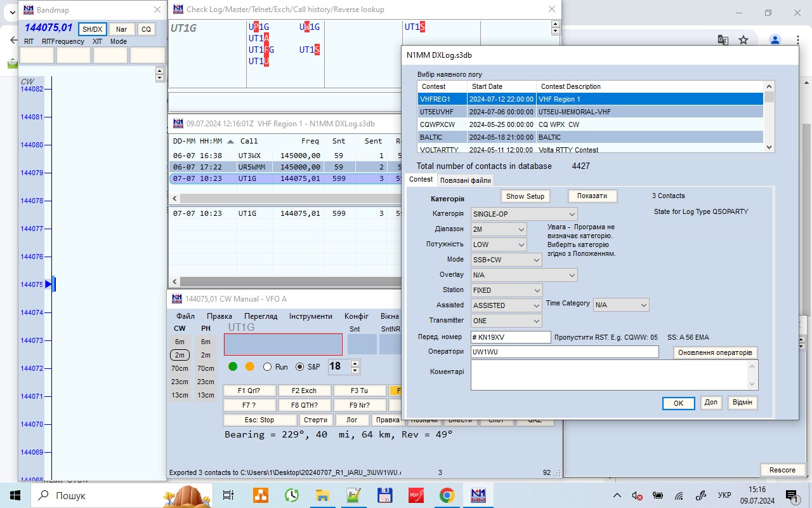The height and width of the screenshot is (508, 812).
Task: Click the Відмін cancel button
Action: click(x=742, y=403)
